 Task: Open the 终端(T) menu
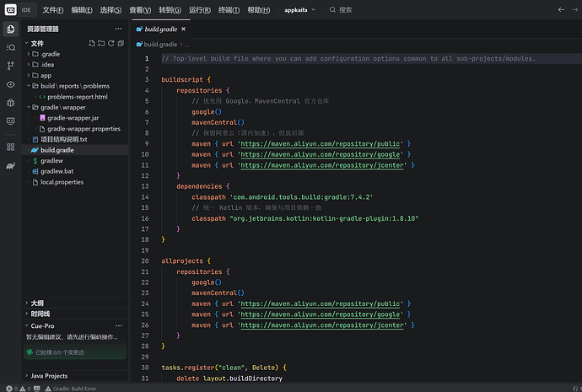coord(229,10)
